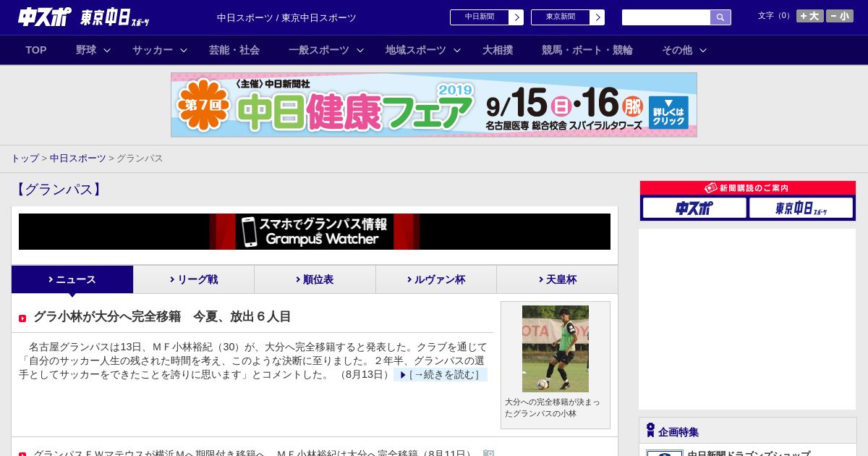
Task: Go to 中日スポーツ breadcrumb link
Action: pos(78,158)
